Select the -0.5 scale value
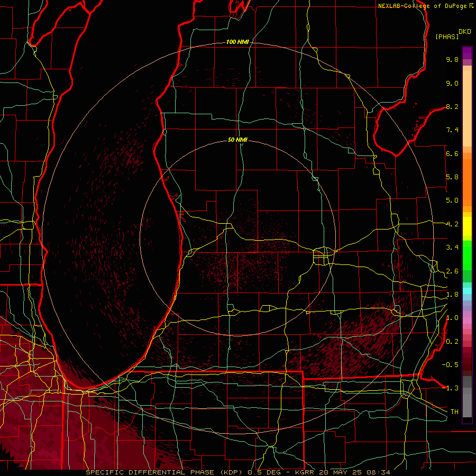 point(450,364)
